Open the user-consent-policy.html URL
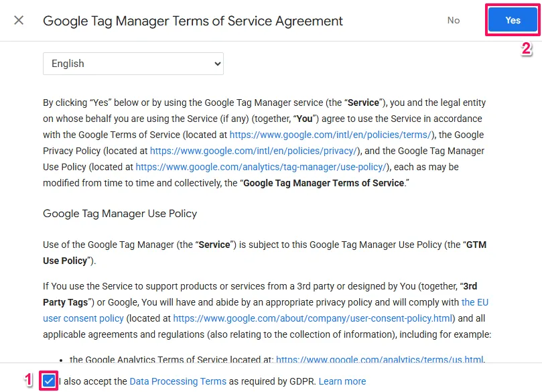542x392 pixels. point(314,318)
